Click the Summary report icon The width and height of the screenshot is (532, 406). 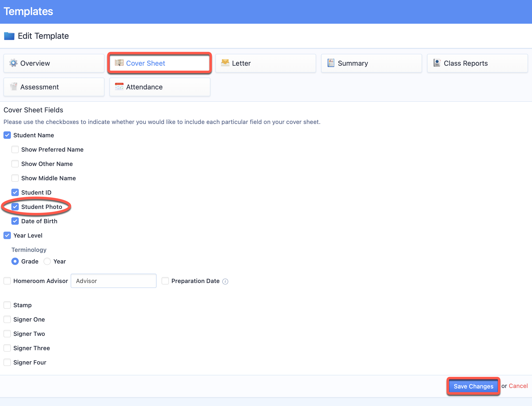(x=331, y=63)
